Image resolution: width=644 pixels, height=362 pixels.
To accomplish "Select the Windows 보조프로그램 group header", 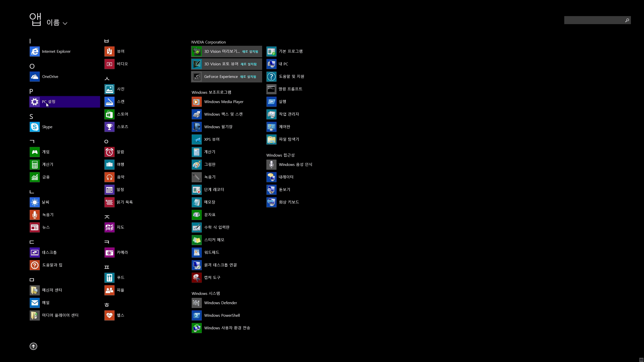I will (x=211, y=92).
